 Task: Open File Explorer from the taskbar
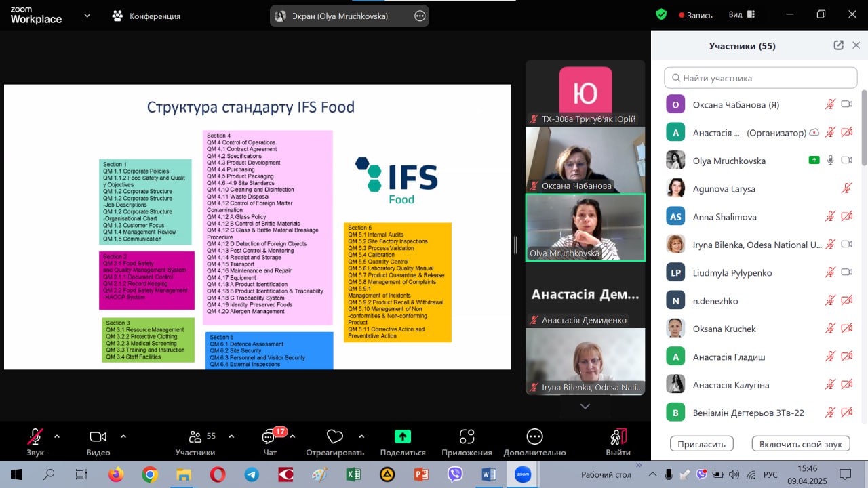point(184,474)
